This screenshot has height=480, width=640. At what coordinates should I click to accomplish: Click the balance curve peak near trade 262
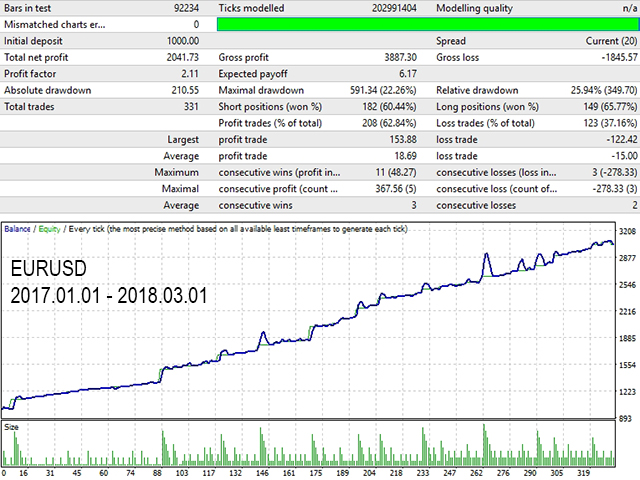(486, 255)
